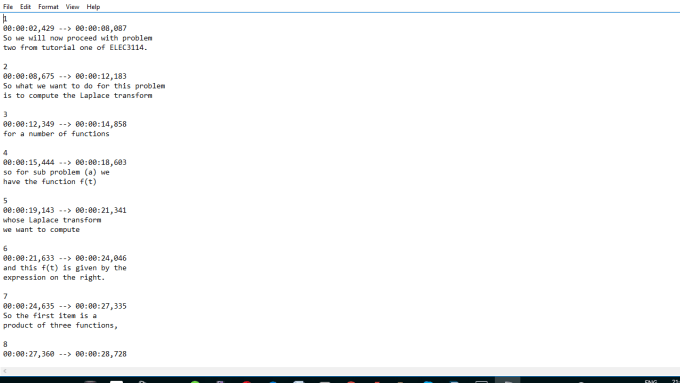The image size is (680, 383).
Task: Click subtitle index number 4
Action: (x=5, y=153)
